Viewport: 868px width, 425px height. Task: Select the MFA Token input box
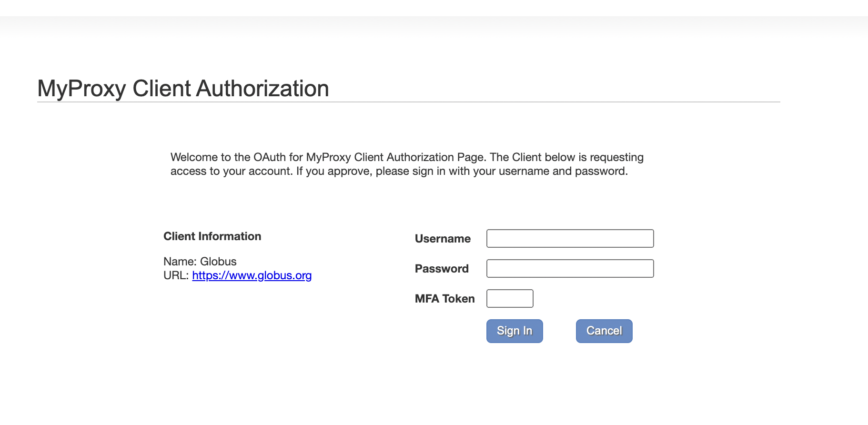coord(510,298)
